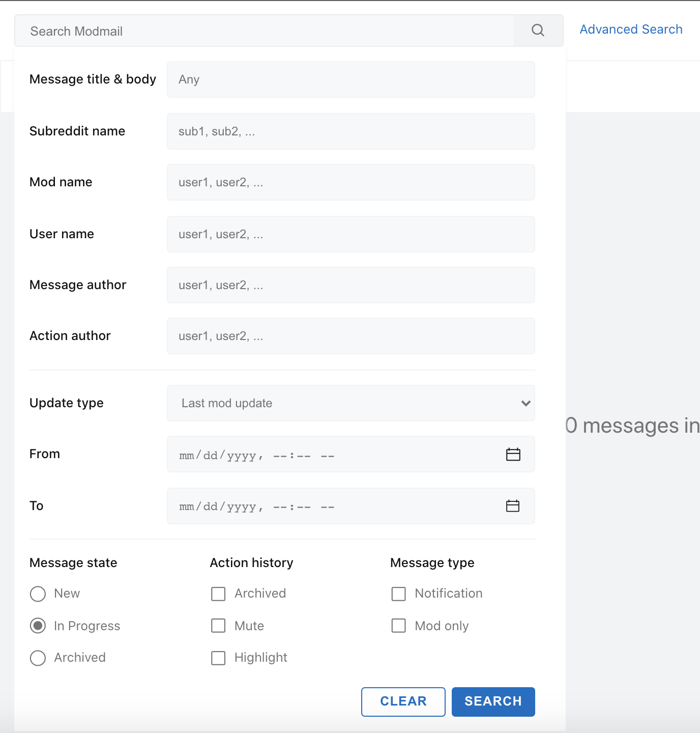The width and height of the screenshot is (700, 733).
Task: Check Archived under Action history
Action: click(x=218, y=594)
